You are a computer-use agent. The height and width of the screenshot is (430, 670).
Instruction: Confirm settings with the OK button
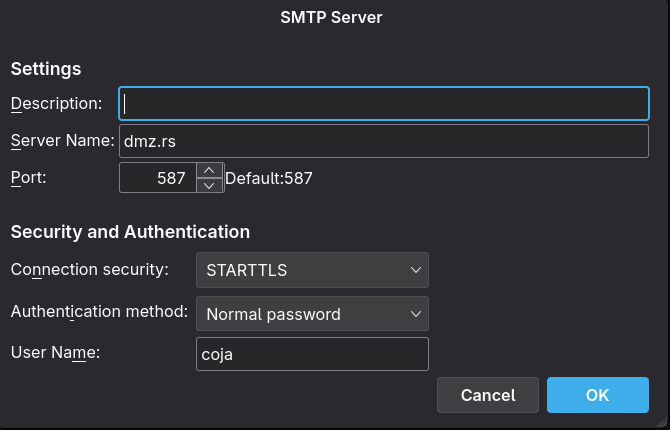(x=597, y=395)
